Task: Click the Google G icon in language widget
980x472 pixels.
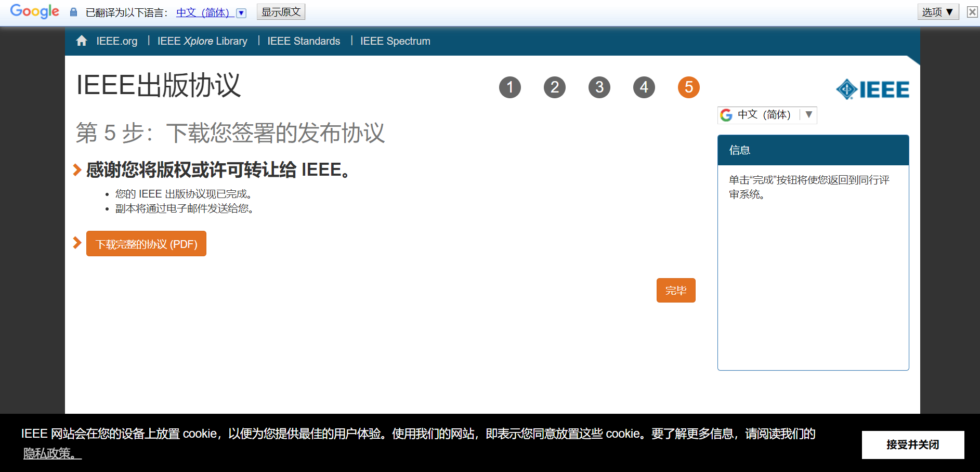Action: pyautogui.click(x=726, y=115)
